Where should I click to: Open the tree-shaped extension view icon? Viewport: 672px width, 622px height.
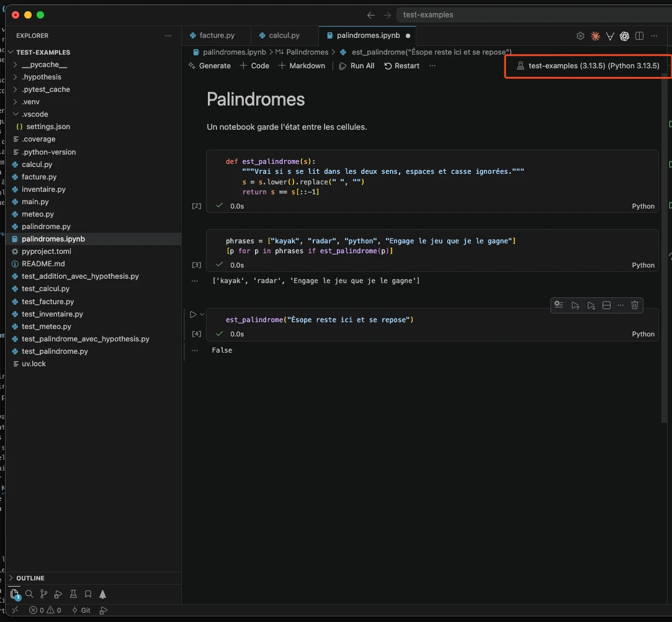[x=103, y=594]
